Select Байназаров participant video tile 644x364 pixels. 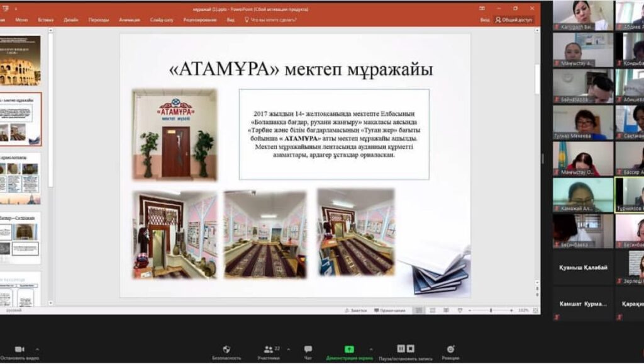[583, 86]
